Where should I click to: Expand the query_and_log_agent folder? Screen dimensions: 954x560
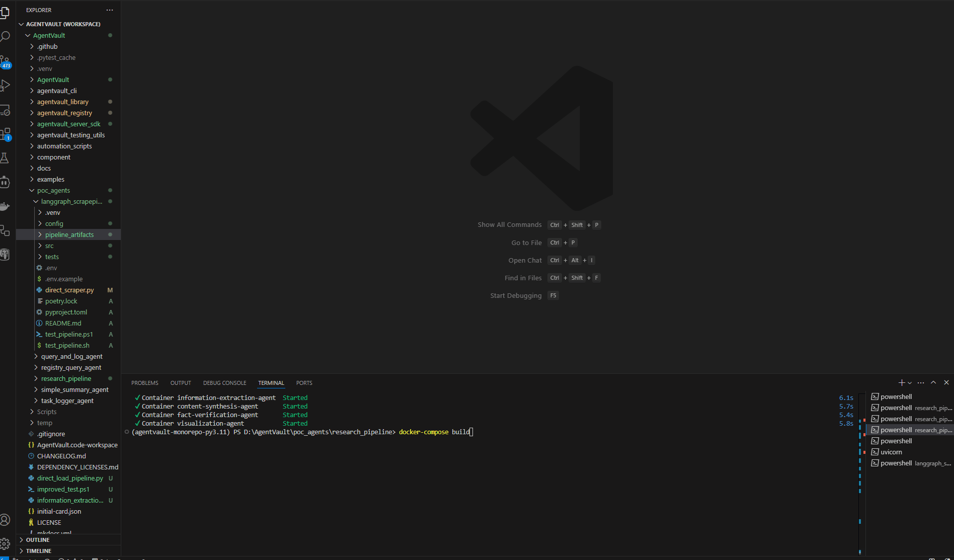(71, 356)
